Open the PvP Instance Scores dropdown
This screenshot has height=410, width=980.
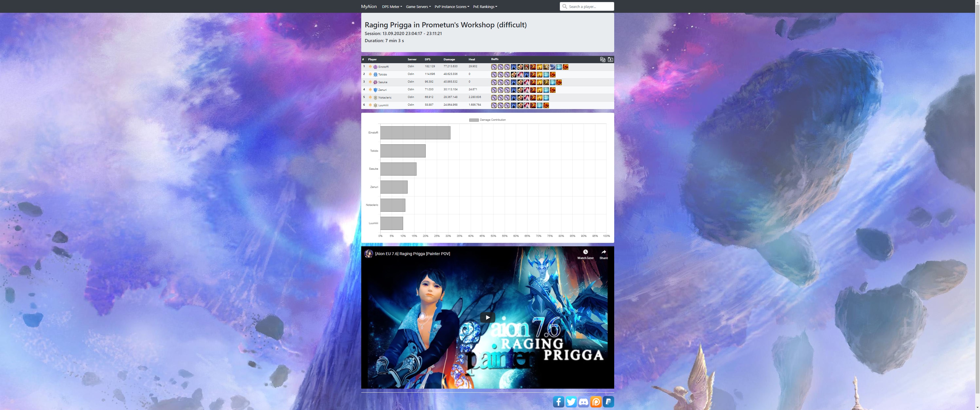pyautogui.click(x=452, y=7)
